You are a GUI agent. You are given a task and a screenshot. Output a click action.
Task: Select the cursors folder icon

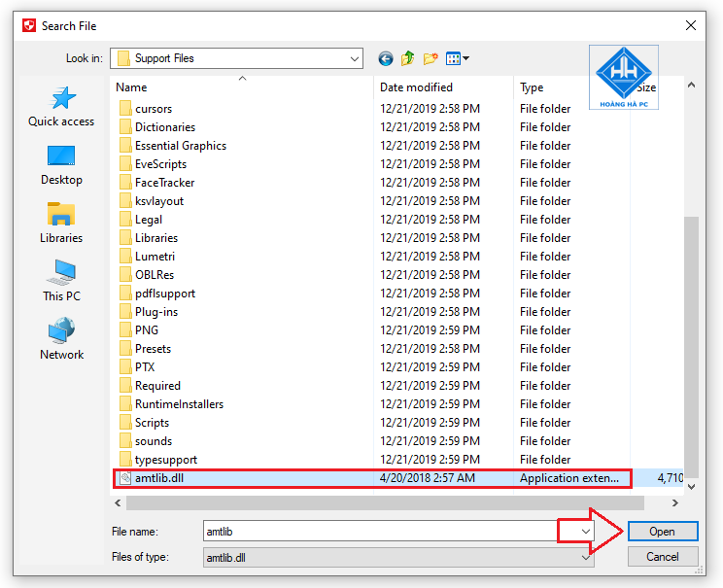125,109
